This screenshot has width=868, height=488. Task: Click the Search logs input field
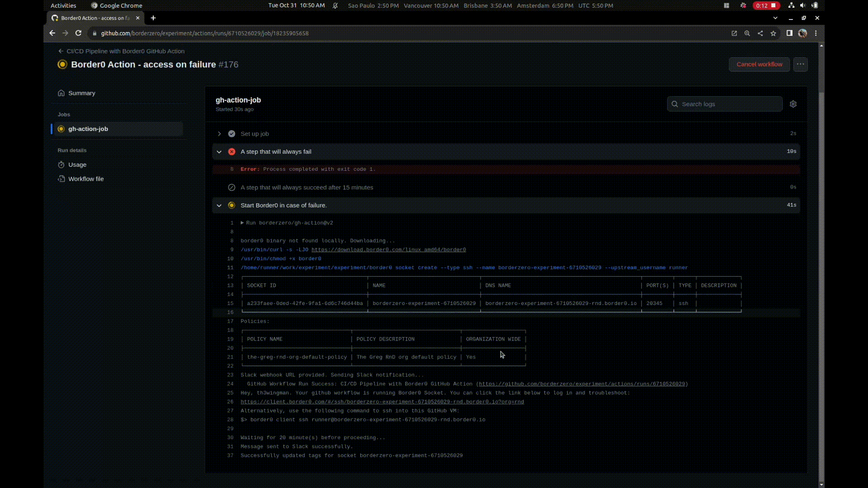point(730,104)
